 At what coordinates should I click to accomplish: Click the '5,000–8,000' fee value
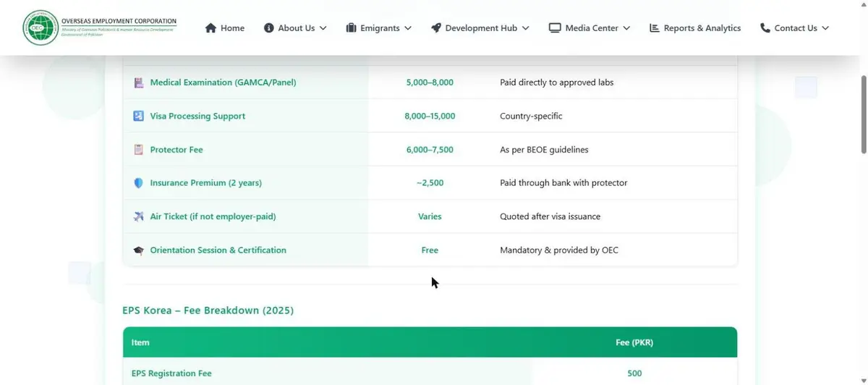click(430, 82)
